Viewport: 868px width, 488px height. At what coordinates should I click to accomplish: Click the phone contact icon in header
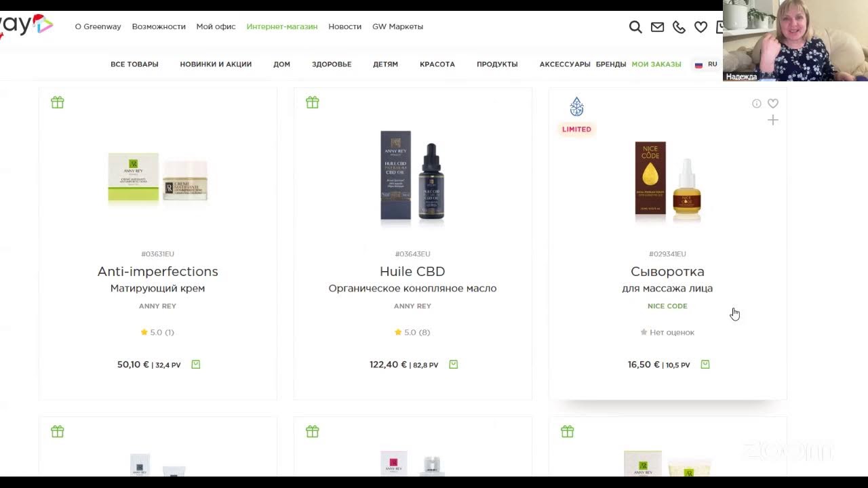tap(679, 27)
